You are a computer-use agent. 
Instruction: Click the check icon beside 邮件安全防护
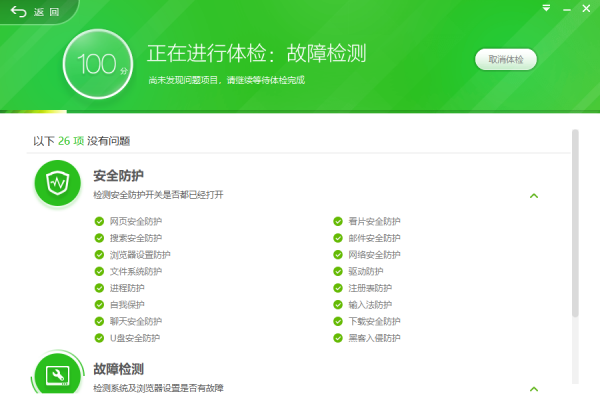[338, 238]
